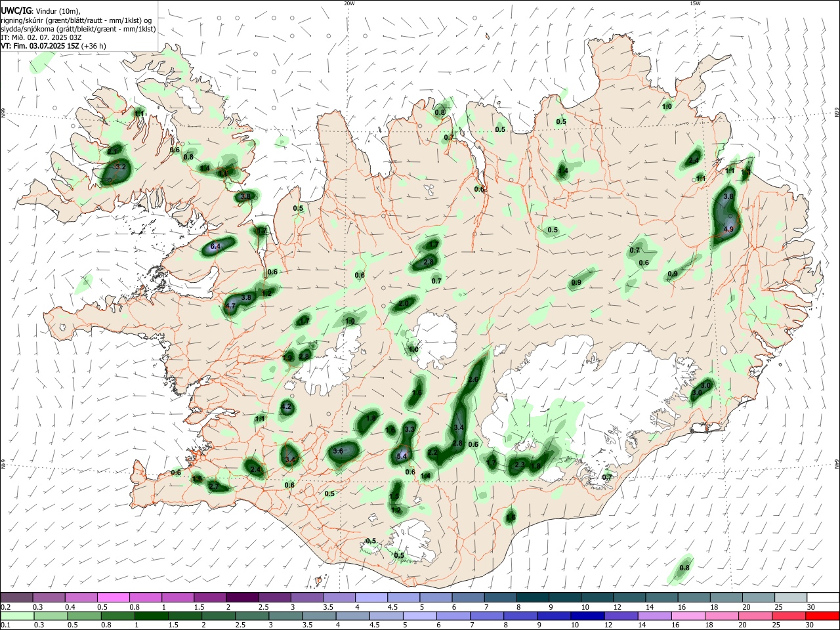
Task: Pick the bright red swatch after 30 in bottom legend
Action: [823, 616]
